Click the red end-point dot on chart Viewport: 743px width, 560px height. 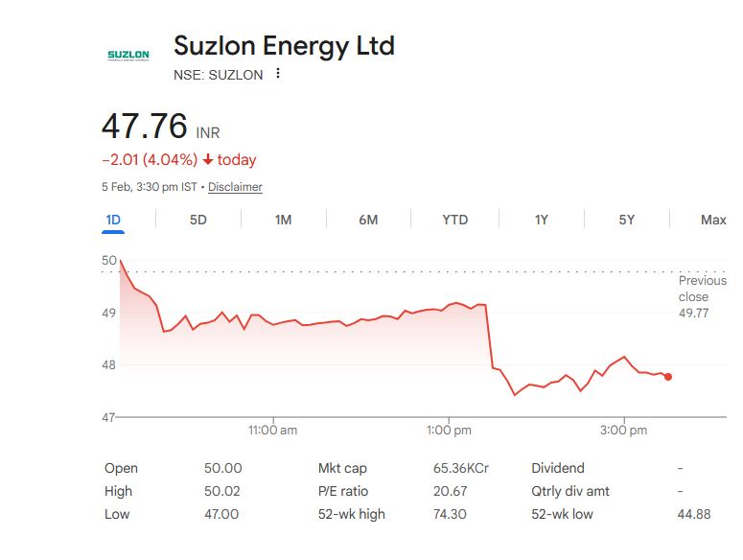[668, 377]
